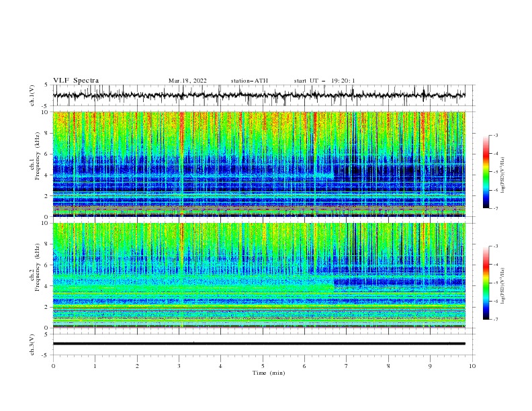Image resolution: width=532 pixels, height=411 pixels.
Task: Click the ch.3(V) axis label
Action: click(32, 345)
